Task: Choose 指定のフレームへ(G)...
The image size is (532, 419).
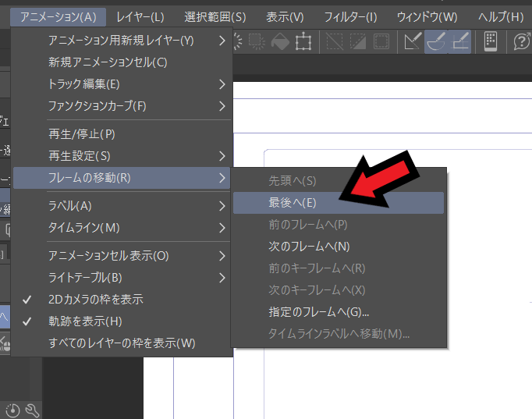Action: tap(339, 312)
